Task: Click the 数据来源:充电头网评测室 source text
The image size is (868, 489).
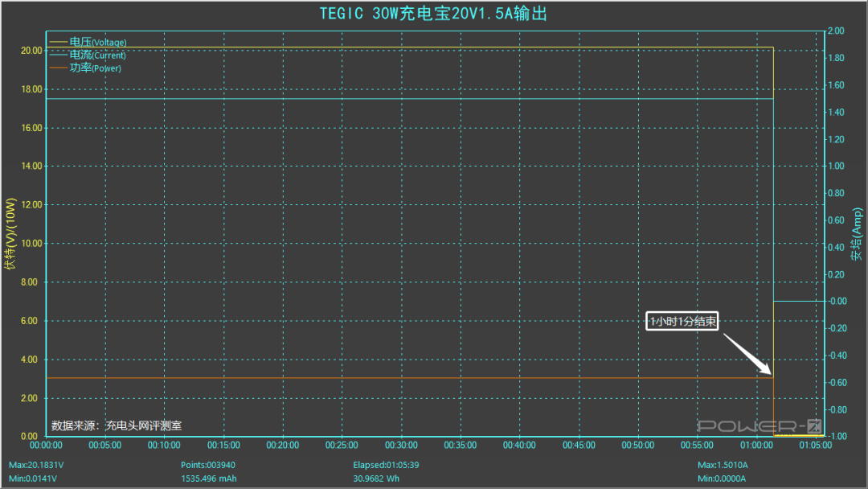Action: point(117,425)
